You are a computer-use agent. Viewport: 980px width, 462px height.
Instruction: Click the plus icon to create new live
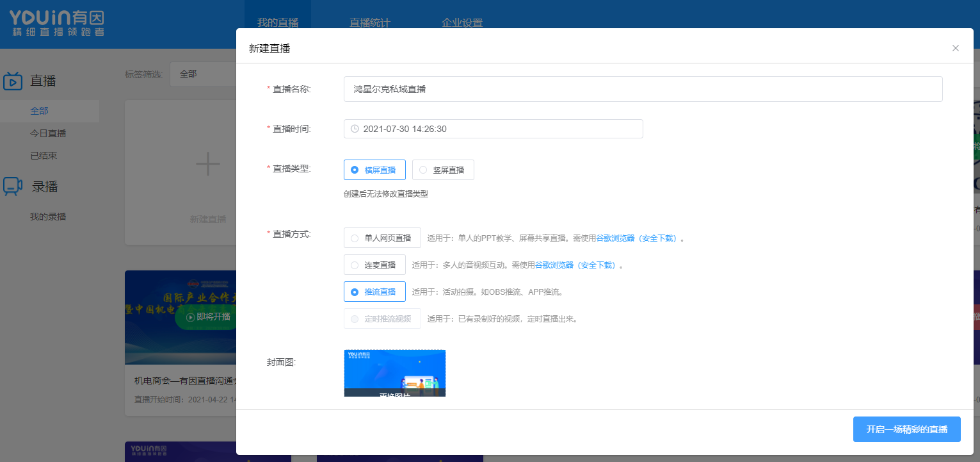tap(208, 164)
